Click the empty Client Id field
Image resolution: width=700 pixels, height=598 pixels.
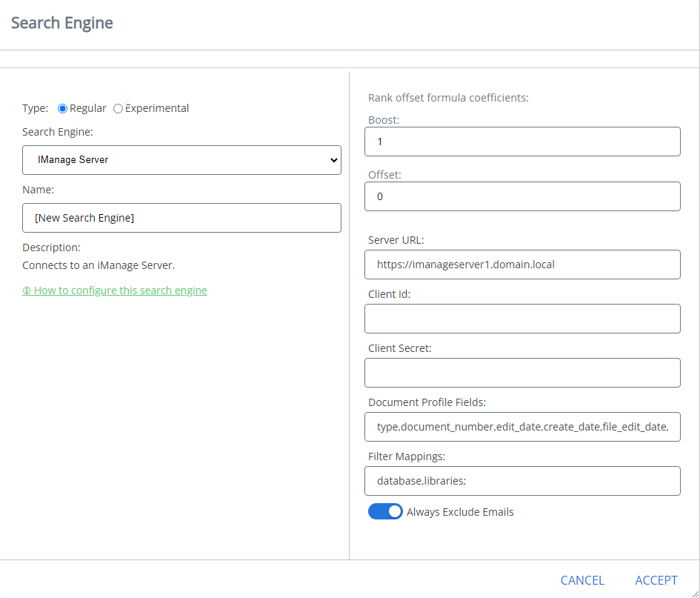[522, 319]
